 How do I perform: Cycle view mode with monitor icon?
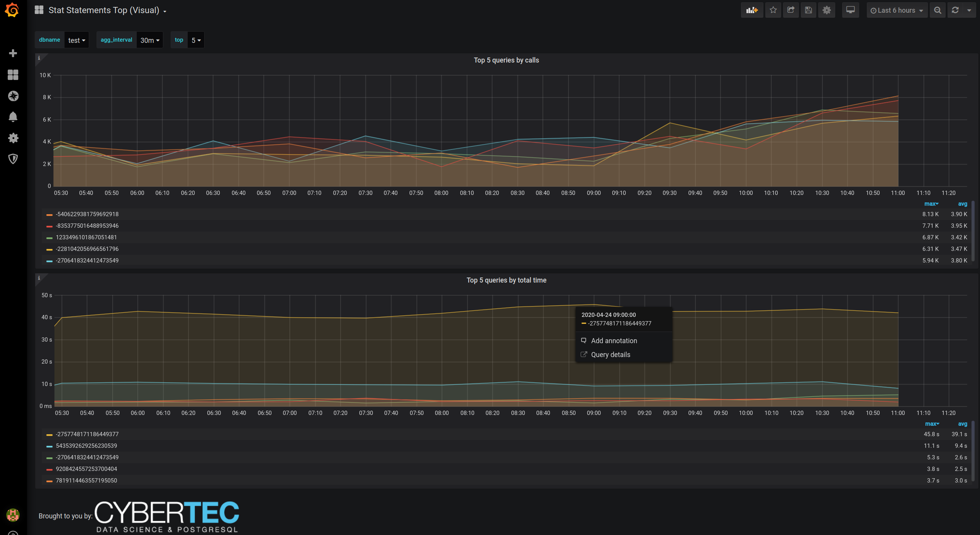click(850, 10)
